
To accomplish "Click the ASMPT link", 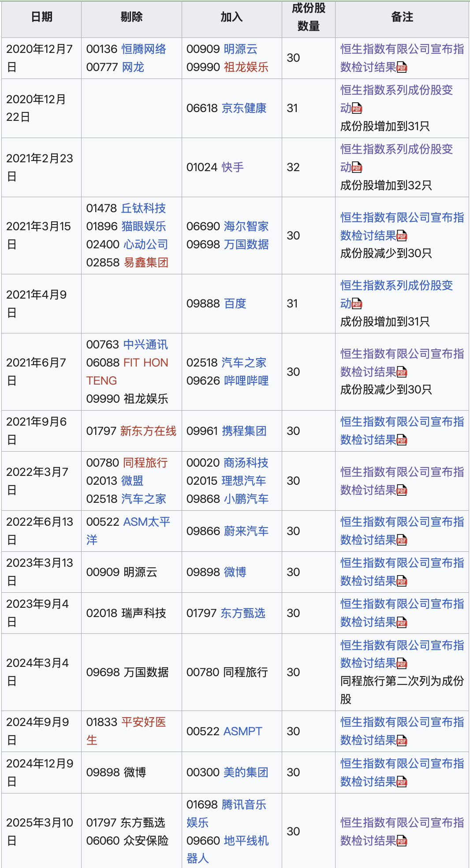I will tap(242, 731).
